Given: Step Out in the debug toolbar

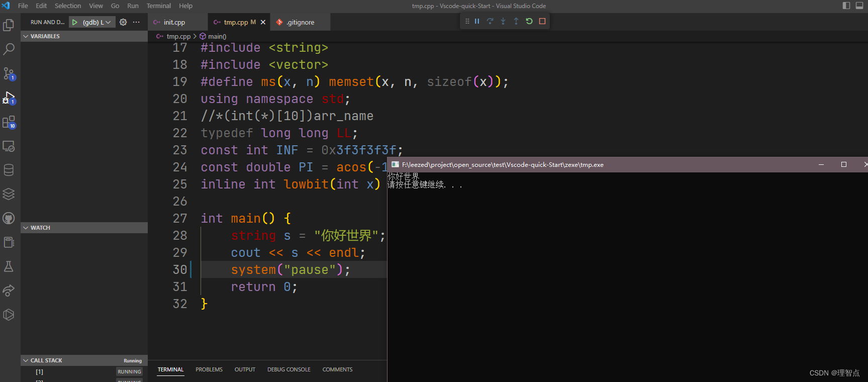Looking at the screenshot, I should (x=516, y=21).
